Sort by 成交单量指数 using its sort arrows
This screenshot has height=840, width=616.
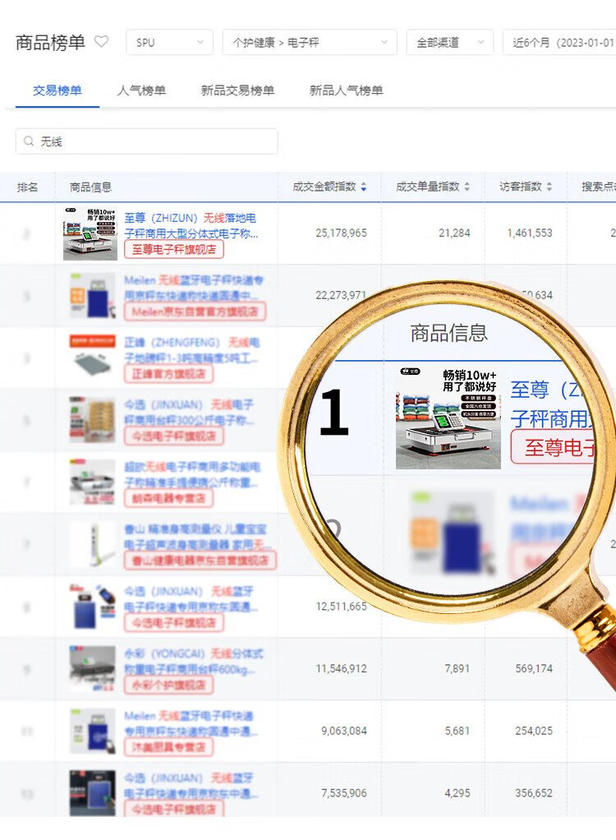coord(467,187)
